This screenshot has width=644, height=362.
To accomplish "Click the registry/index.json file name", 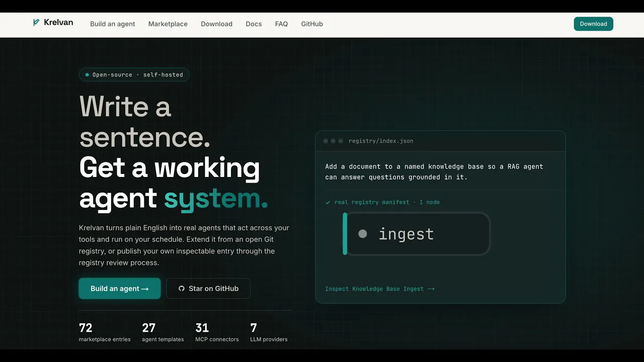I will 381,141.
